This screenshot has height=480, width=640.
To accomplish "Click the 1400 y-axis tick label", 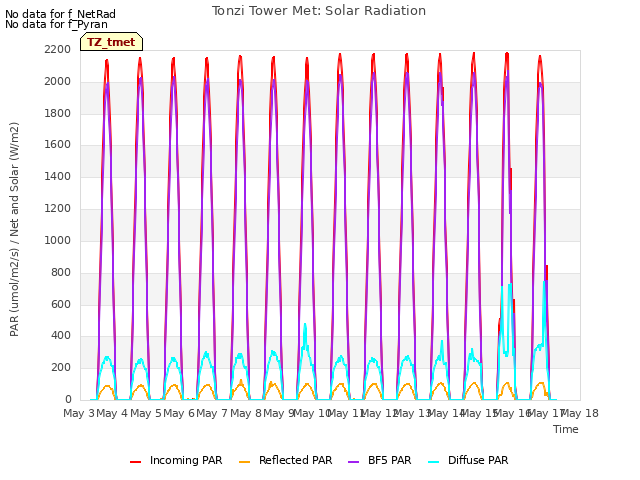I will 58,176.
